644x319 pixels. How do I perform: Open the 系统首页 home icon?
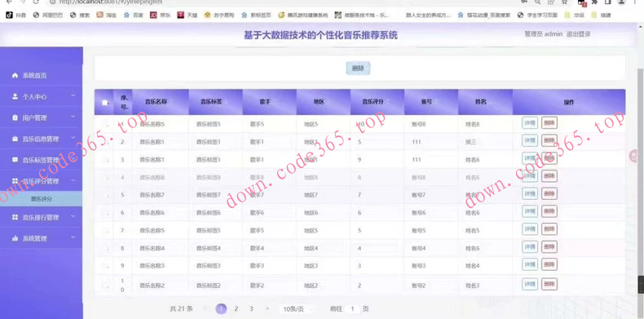pyautogui.click(x=15, y=76)
